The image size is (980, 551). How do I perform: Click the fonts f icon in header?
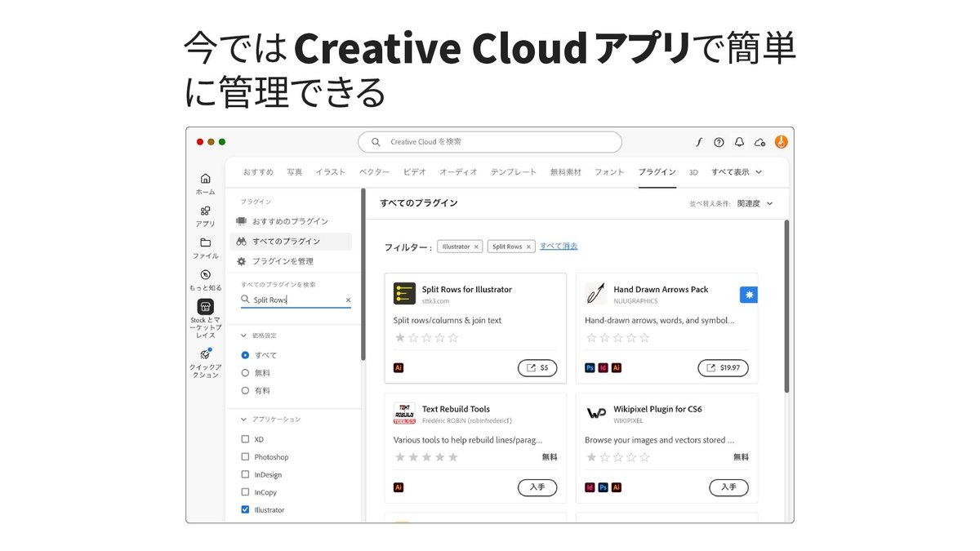(x=699, y=142)
